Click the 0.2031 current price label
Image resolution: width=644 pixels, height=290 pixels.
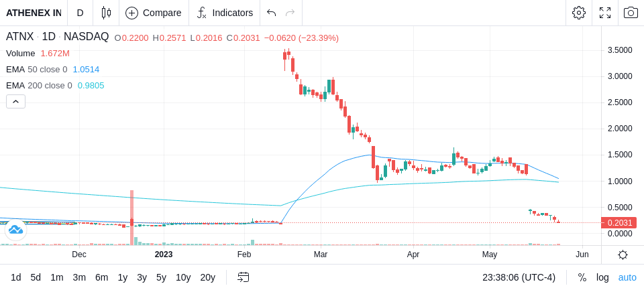click(619, 223)
